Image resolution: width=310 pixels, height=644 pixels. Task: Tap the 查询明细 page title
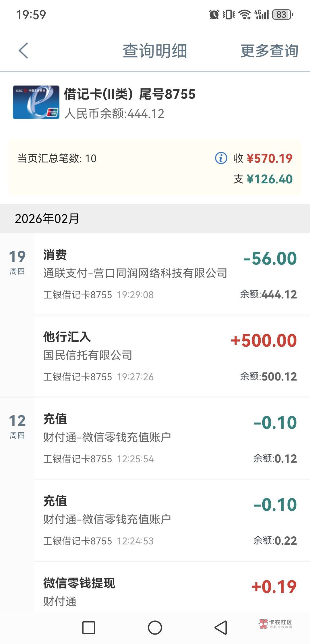coord(155,51)
